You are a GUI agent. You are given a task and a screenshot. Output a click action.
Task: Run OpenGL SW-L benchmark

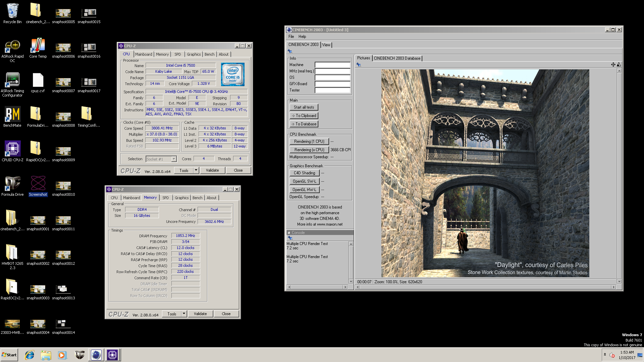pos(305,181)
